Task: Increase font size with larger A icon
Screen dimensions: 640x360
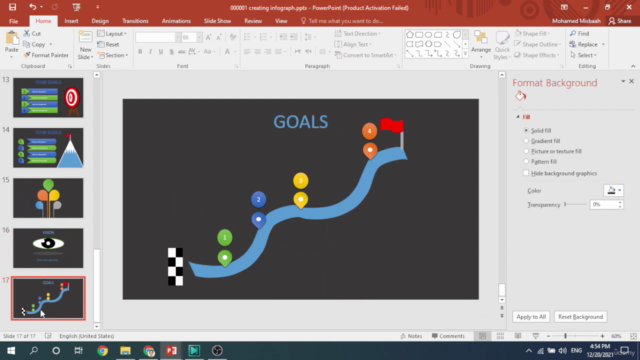Action: coord(209,37)
